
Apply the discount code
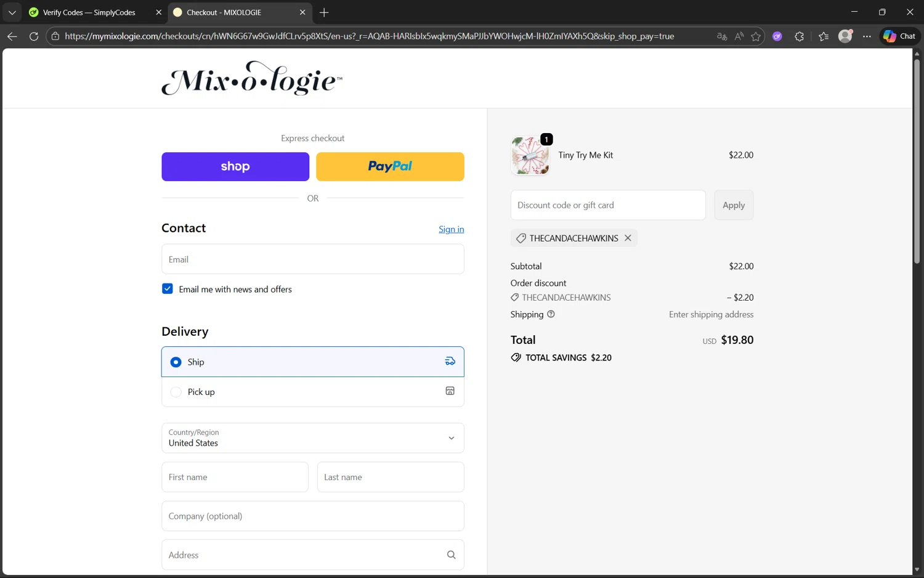point(734,205)
